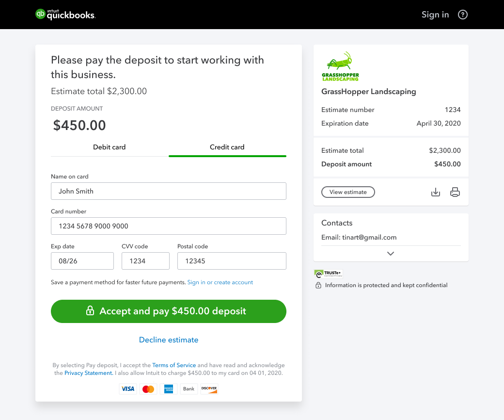The image size is (504, 420).
Task: Switch to the Debit card tab
Action: point(109,147)
